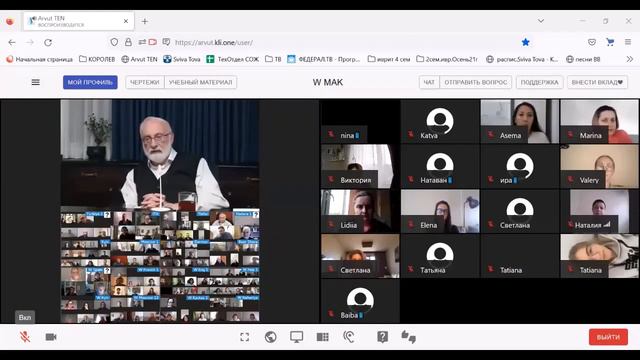Click the screen monitor icon
640x360 pixels.
click(x=297, y=337)
